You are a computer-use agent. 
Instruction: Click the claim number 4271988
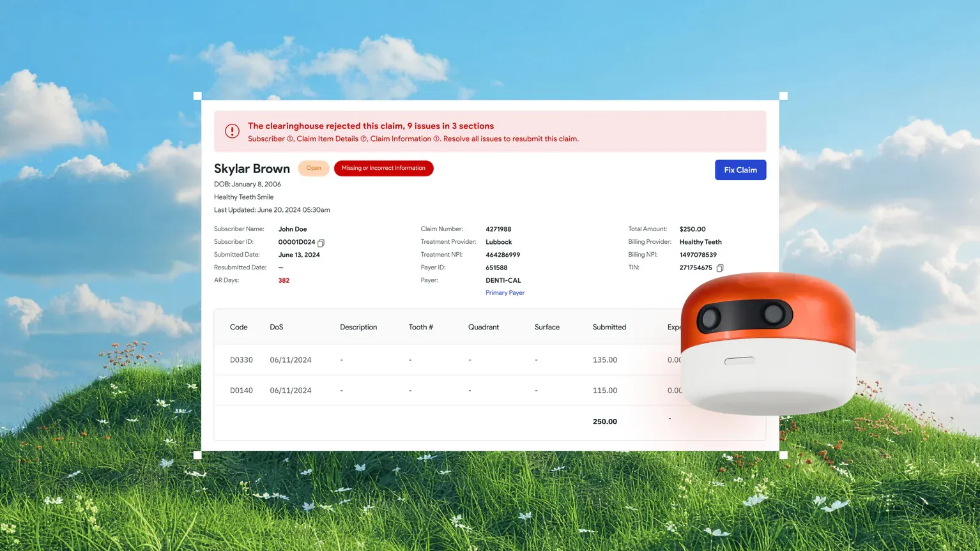click(x=498, y=229)
